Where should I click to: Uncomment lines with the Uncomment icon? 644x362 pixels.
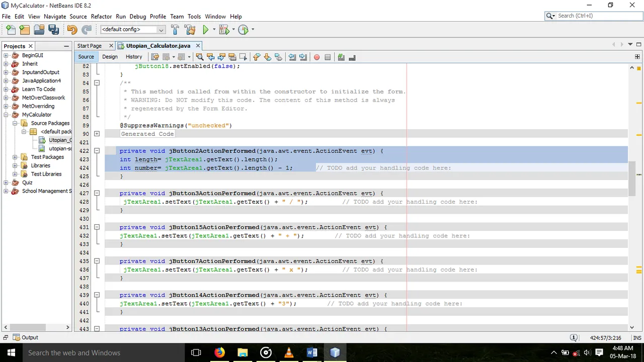[352, 57]
